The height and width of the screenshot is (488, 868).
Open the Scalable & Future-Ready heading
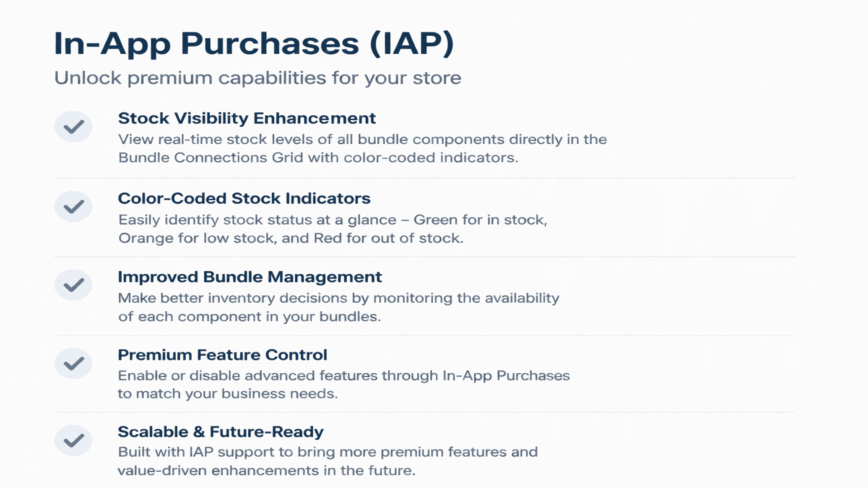[220, 432]
